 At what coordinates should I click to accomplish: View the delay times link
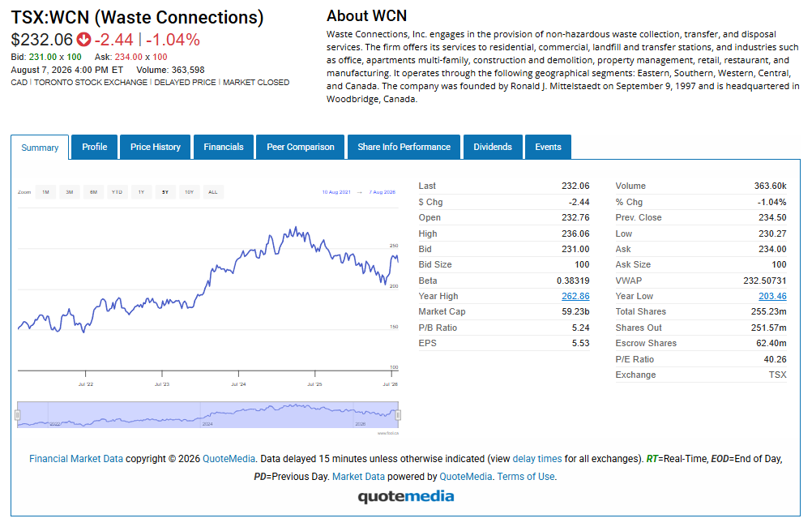[x=537, y=459]
